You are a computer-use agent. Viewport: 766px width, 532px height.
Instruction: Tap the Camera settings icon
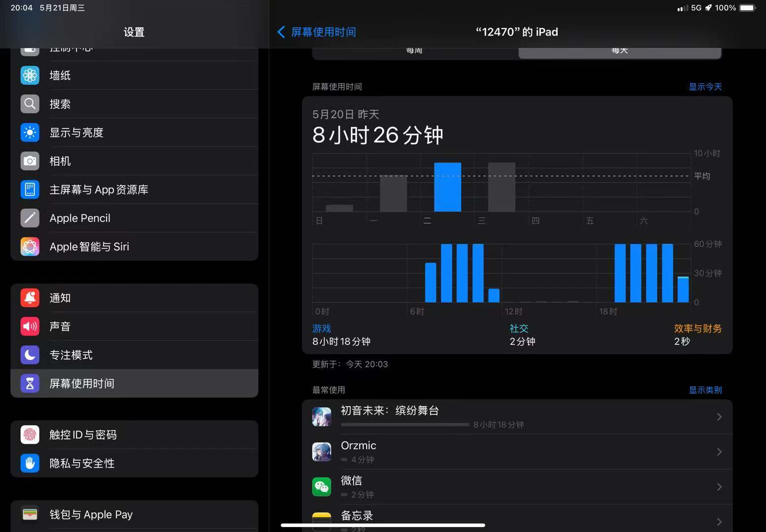point(30,161)
